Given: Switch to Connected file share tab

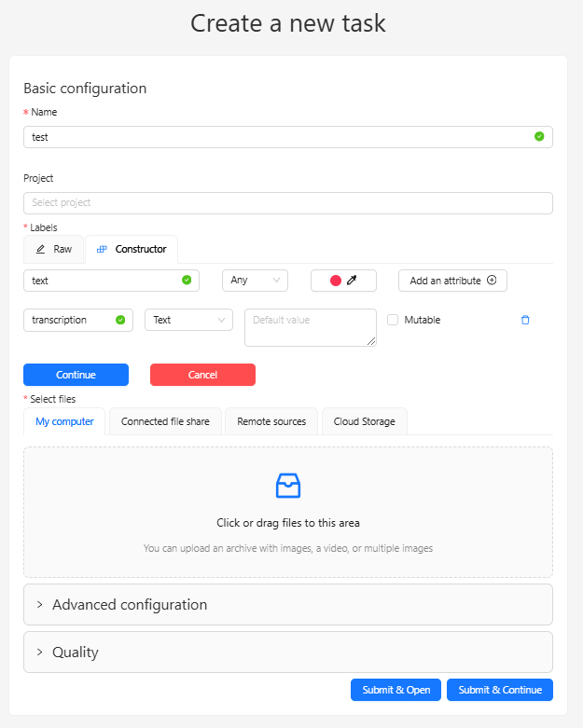Looking at the screenshot, I should 165,421.
